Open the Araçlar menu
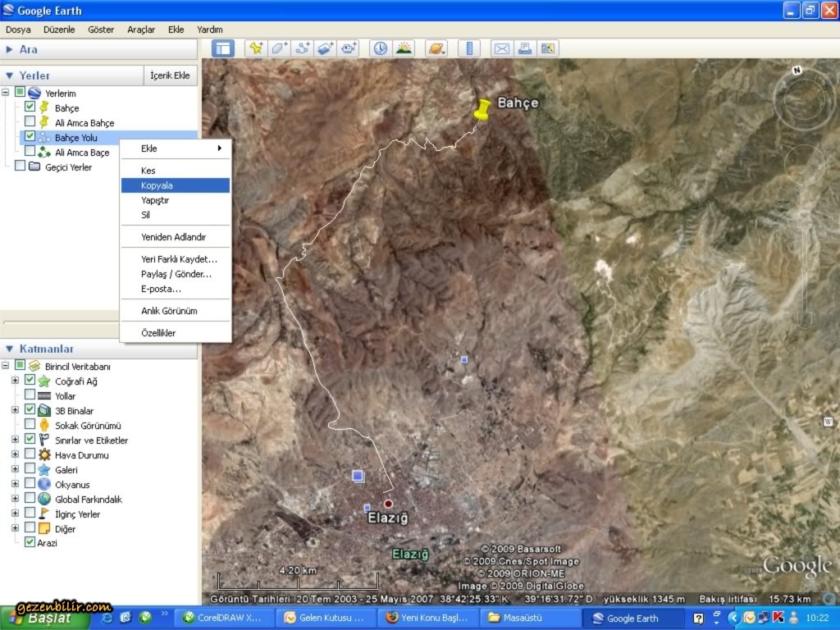 coord(140,30)
